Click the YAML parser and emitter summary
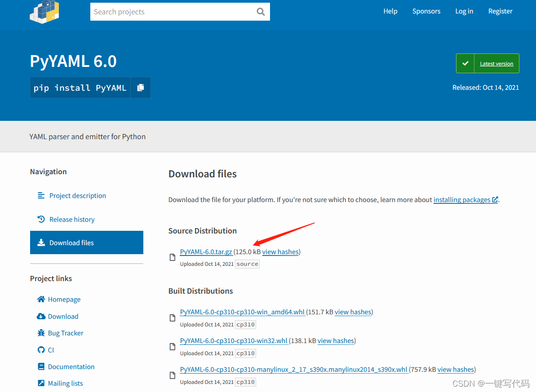Image resolution: width=536 pixels, height=392 pixels. point(88,137)
